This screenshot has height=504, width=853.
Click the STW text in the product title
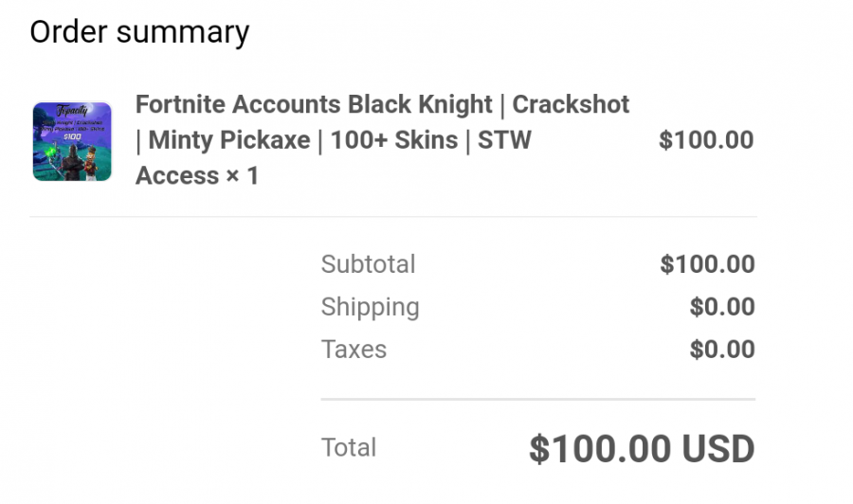504,140
